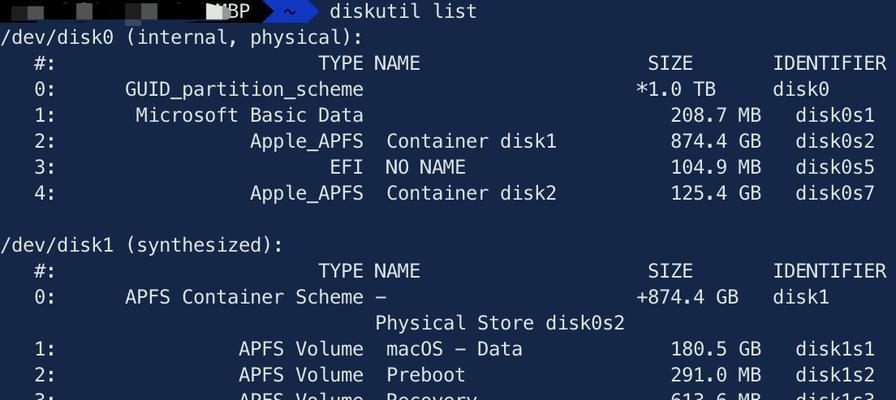Click the blurred hostname MBP prompt segment
Screen dimensions: 896x400
[131, 11]
